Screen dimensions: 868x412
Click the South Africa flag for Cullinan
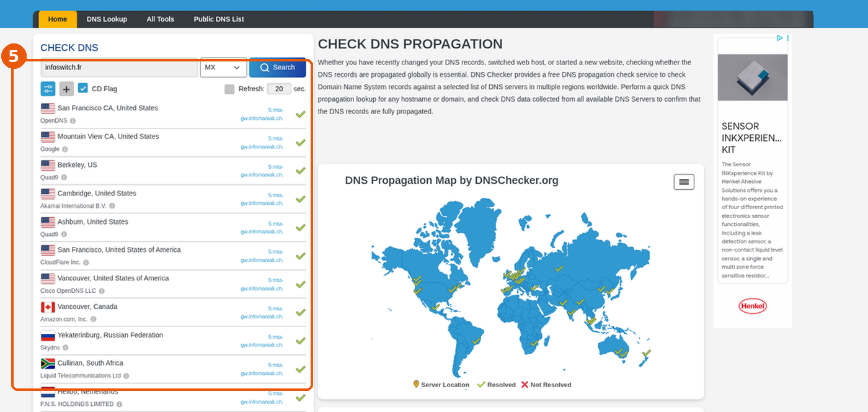48,364
